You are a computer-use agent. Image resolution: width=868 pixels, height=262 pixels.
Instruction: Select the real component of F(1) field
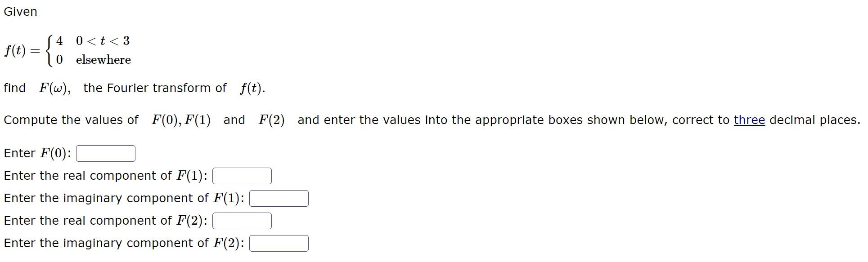pos(242,176)
